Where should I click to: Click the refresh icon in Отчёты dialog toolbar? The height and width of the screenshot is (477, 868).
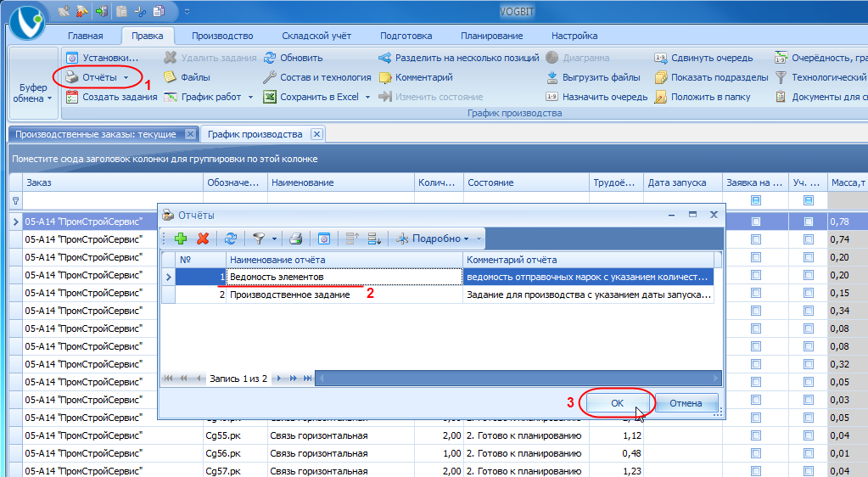coord(231,238)
